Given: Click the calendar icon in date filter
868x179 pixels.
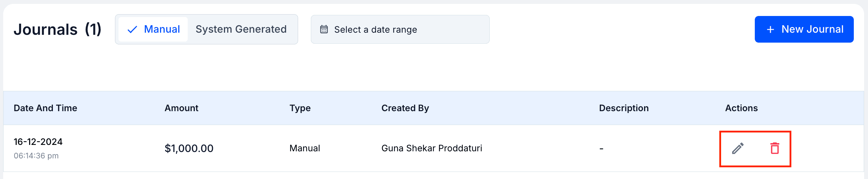Looking at the screenshot, I should (324, 29).
